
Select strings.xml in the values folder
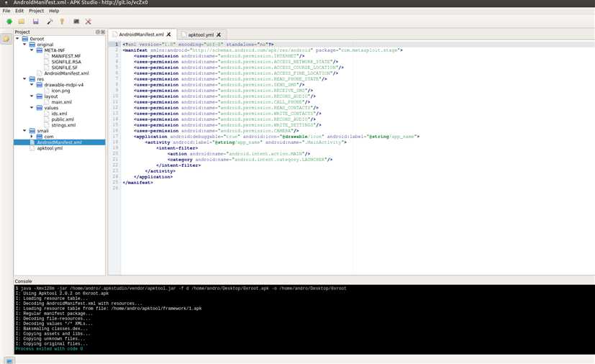tap(63, 125)
